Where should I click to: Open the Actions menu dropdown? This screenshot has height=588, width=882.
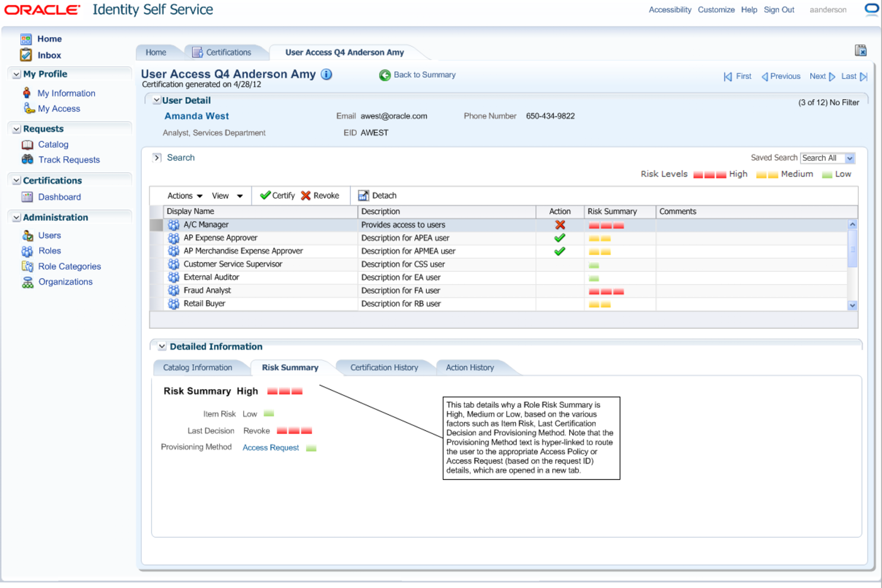185,196
